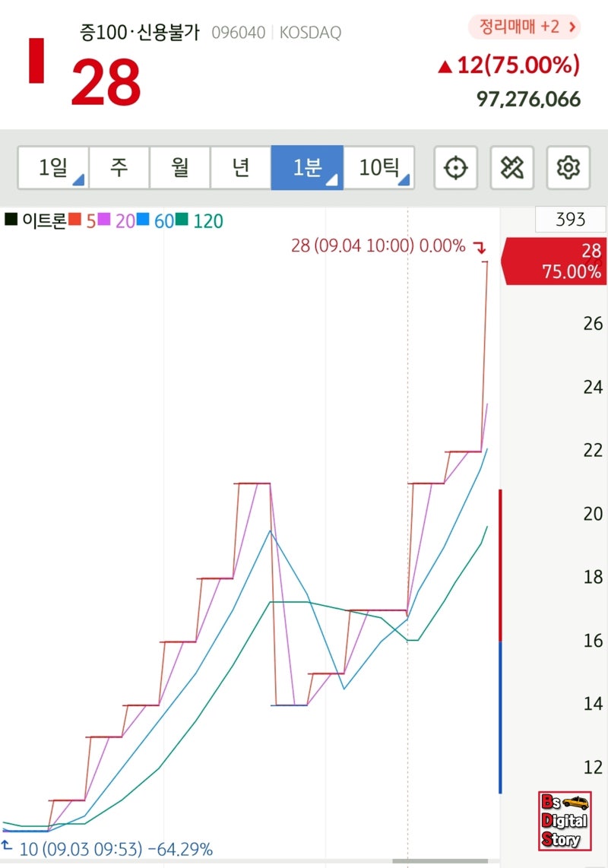Screen dimensions: 608x868
Task: Select the 년 yearly chart button
Action: (x=241, y=168)
